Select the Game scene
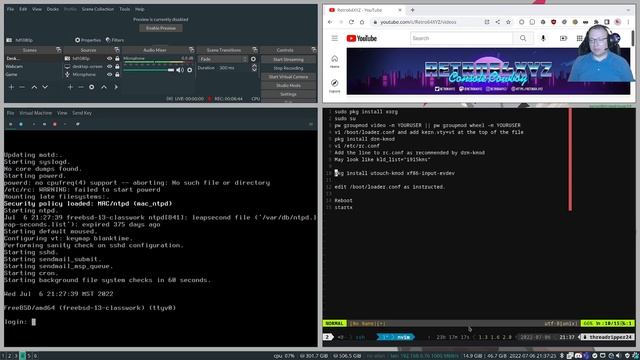 pos(12,75)
